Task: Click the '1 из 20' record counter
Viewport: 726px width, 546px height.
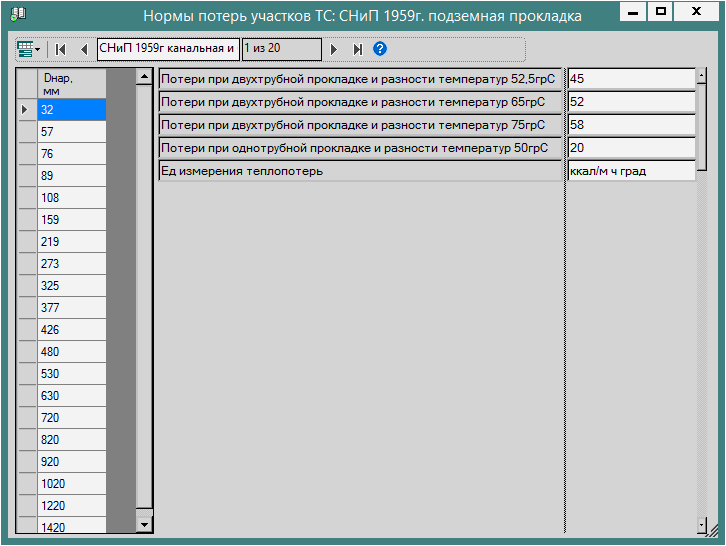Action: click(x=281, y=49)
